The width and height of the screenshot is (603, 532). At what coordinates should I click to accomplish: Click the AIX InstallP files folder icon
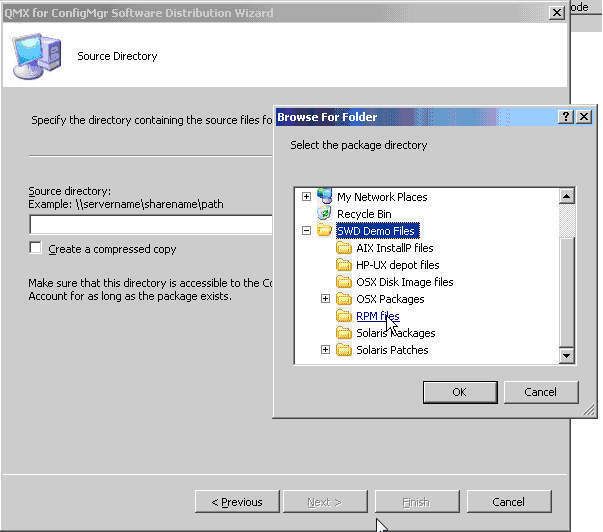tap(344, 248)
